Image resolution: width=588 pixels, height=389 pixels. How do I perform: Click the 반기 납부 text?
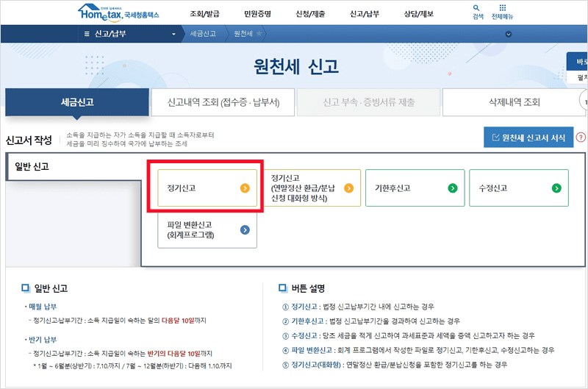43,340
